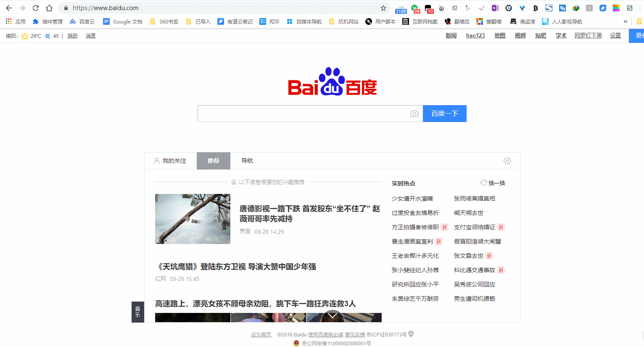Image resolution: width=644 pixels, height=347 pixels.
Task: Open 学术 from the top nav
Action: (x=561, y=36)
